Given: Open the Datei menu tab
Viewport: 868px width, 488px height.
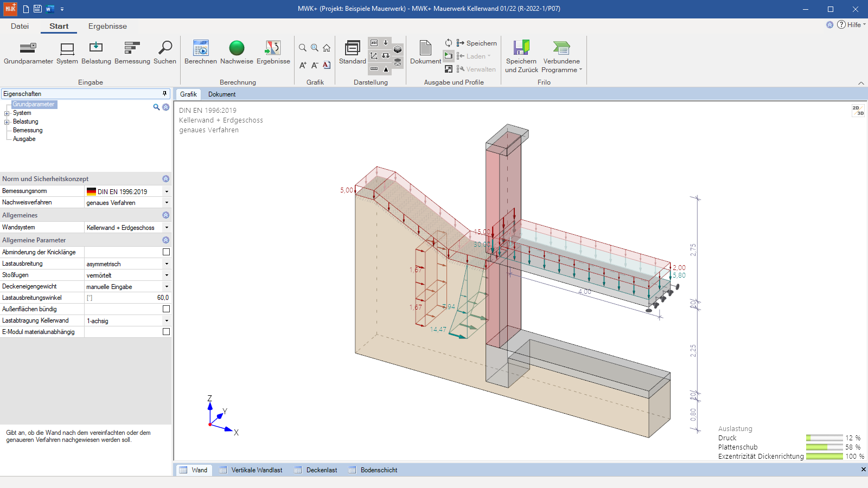Looking at the screenshot, I should [x=20, y=26].
